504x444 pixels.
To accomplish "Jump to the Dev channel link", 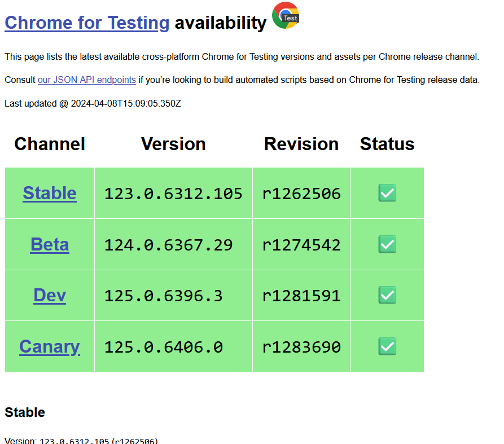I will coord(50,295).
